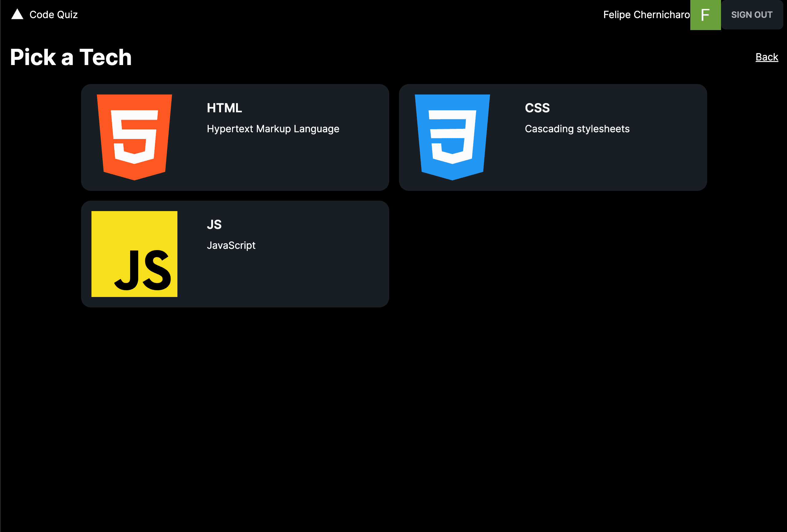Click the SIGN OUT button

click(x=751, y=15)
